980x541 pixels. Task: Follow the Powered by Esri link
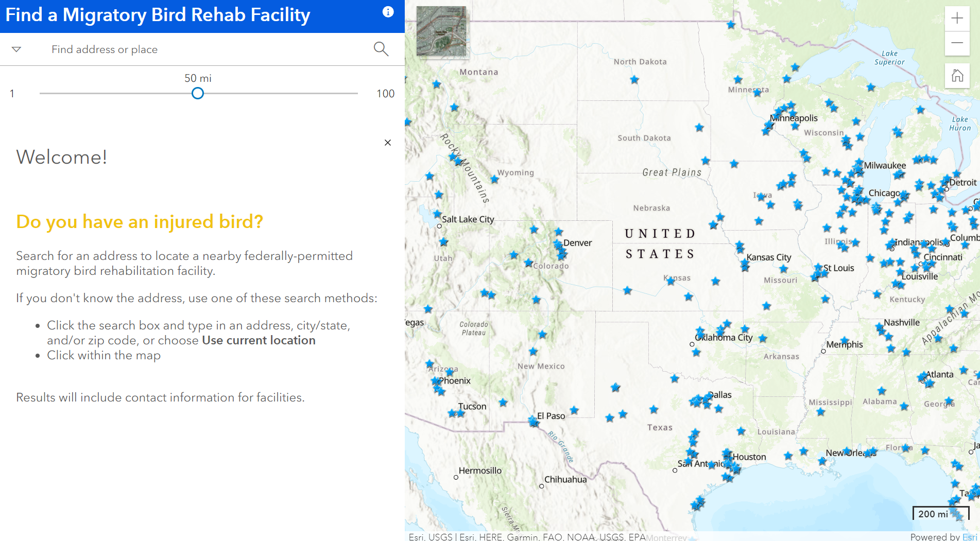click(x=971, y=537)
